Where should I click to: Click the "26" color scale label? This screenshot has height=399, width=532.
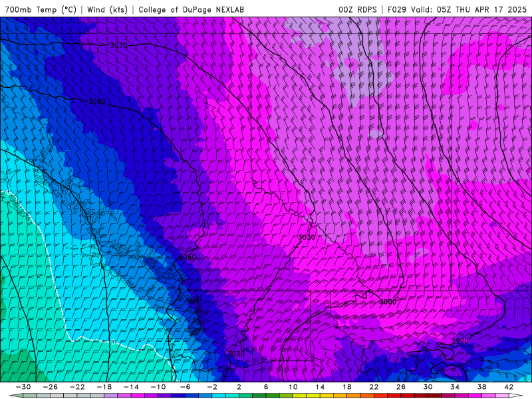pyautogui.click(x=401, y=387)
